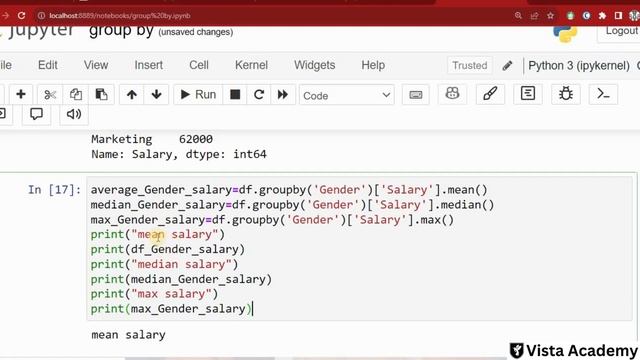Screen dimensions: 640x360
Task: Click the bug debugger toolbar icon
Action: click(566, 94)
